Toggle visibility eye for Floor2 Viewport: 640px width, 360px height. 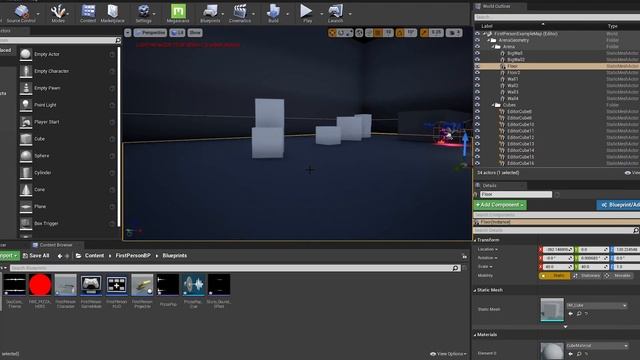(x=477, y=73)
